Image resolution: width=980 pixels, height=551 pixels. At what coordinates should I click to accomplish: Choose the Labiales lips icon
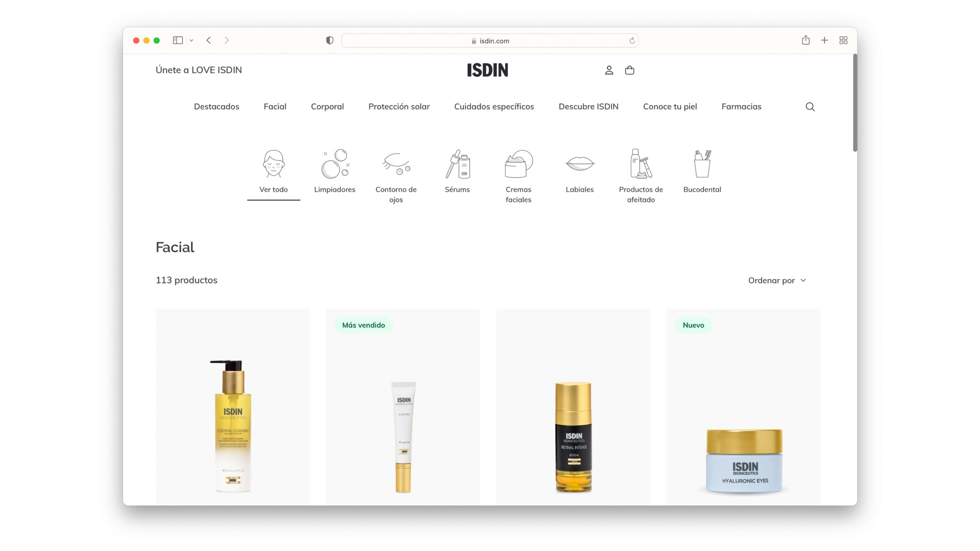coord(580,164)
